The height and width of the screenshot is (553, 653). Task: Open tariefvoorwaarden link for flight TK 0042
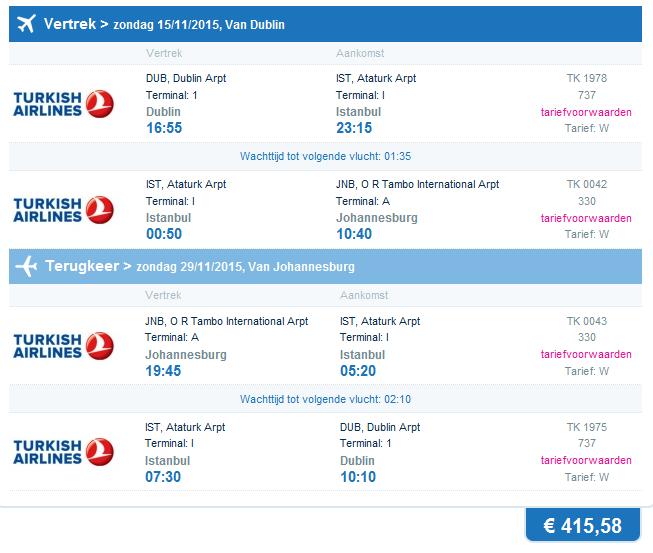coord(586,218)
